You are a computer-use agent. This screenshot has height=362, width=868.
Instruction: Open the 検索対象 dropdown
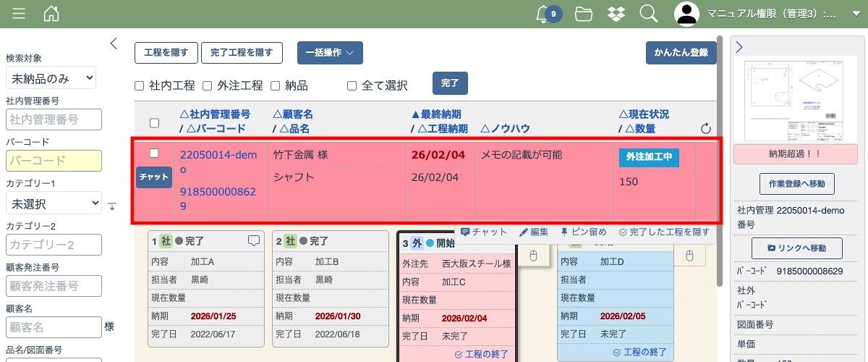[x=51, y=77]
